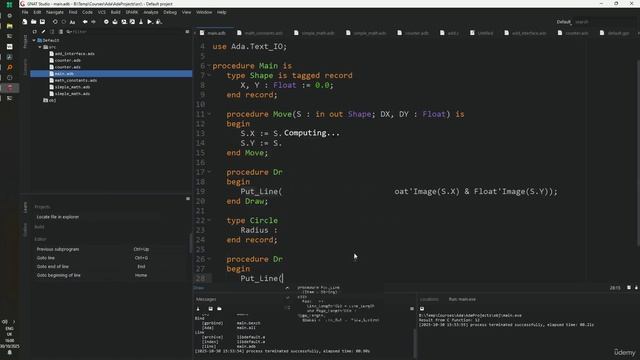The width and height of the screenshot is (640, 360).
Task: Click 'use Ada.Text_IO;' on line 4
Action: click(249, 47)
